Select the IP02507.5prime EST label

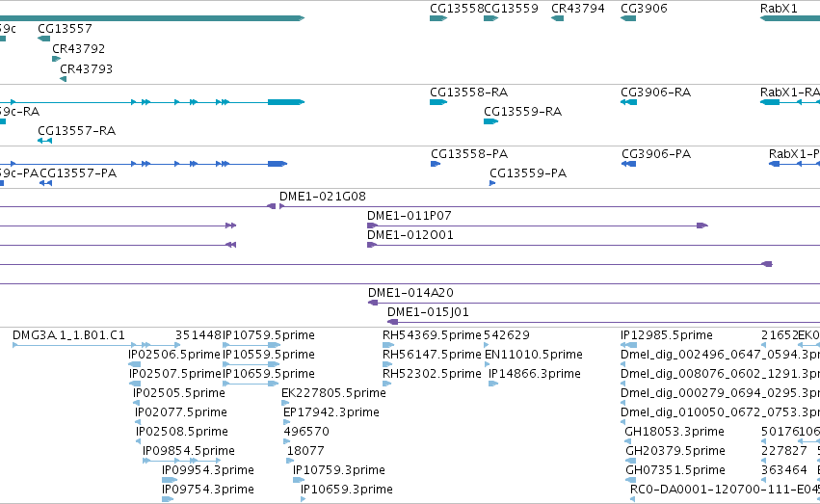click(175, 374)
